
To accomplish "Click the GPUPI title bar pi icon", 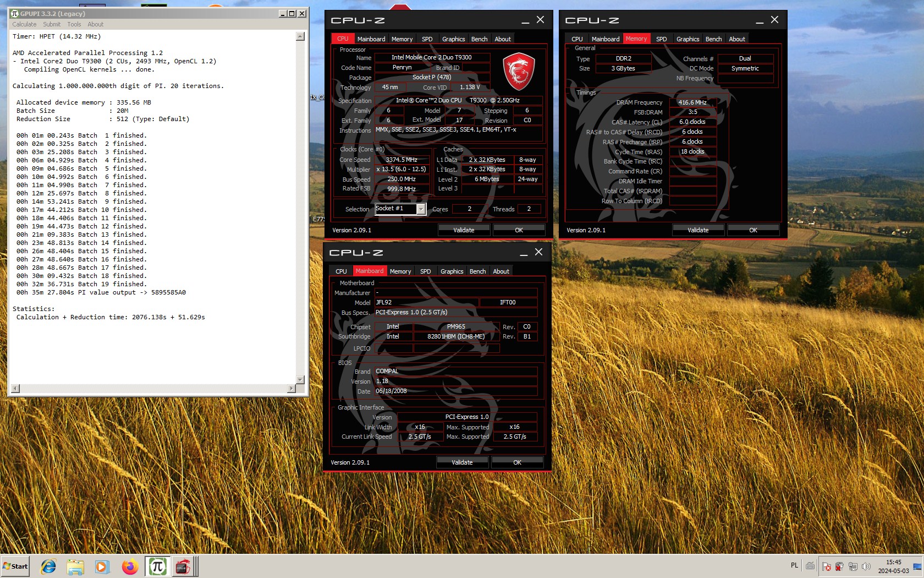I will coord(14,13).
